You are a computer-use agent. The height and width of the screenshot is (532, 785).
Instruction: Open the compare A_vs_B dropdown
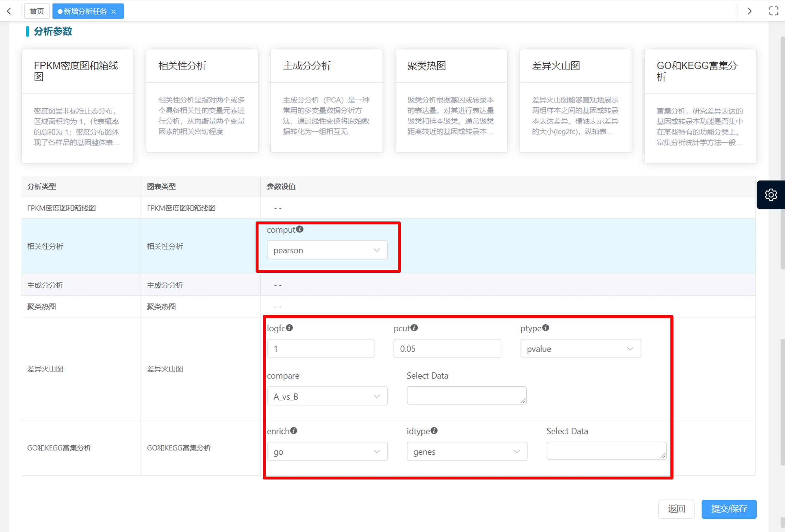327,396
